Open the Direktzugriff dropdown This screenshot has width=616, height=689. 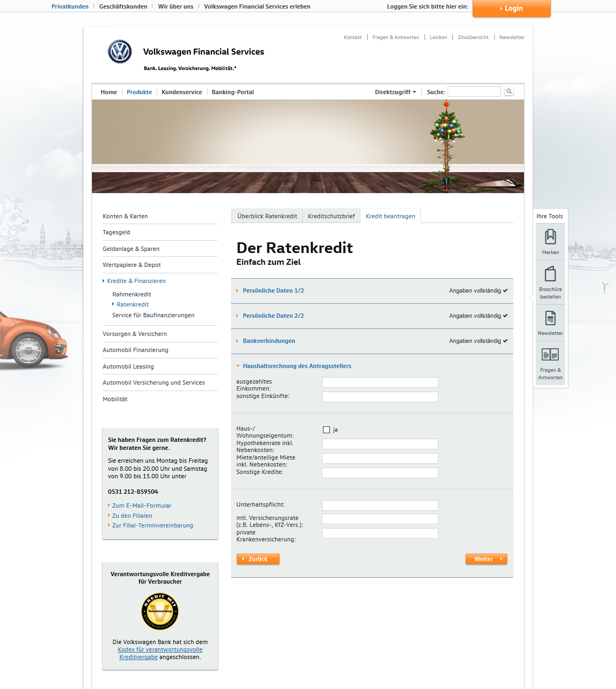(x=395, y=92)
